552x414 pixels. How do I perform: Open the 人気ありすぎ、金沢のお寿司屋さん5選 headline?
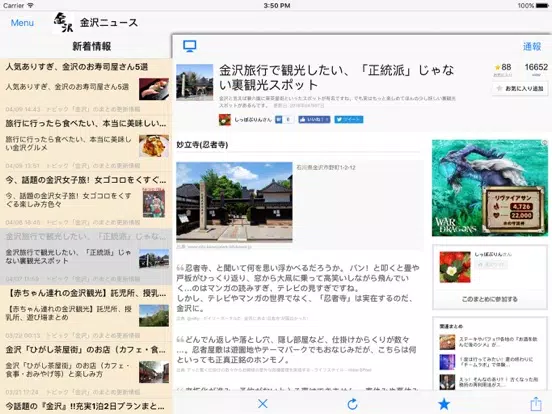[x=77, y=67]
